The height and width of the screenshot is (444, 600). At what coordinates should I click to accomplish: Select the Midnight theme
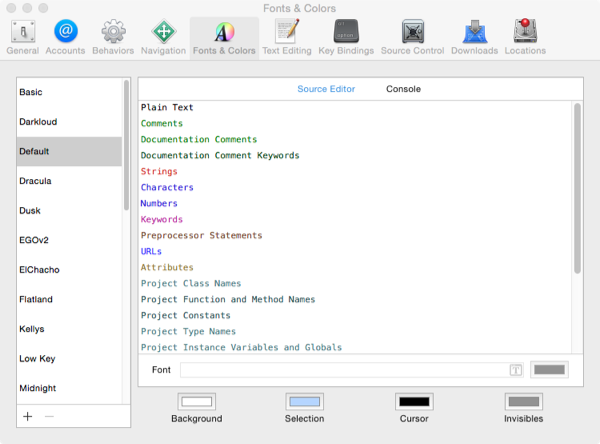click(69, 388)
